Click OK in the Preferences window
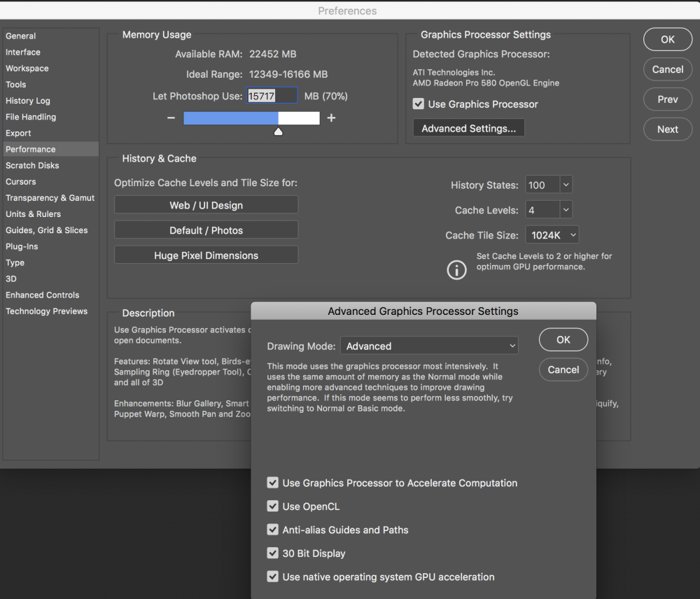Viewport: 700px width, 599px height. pos(668,39)
